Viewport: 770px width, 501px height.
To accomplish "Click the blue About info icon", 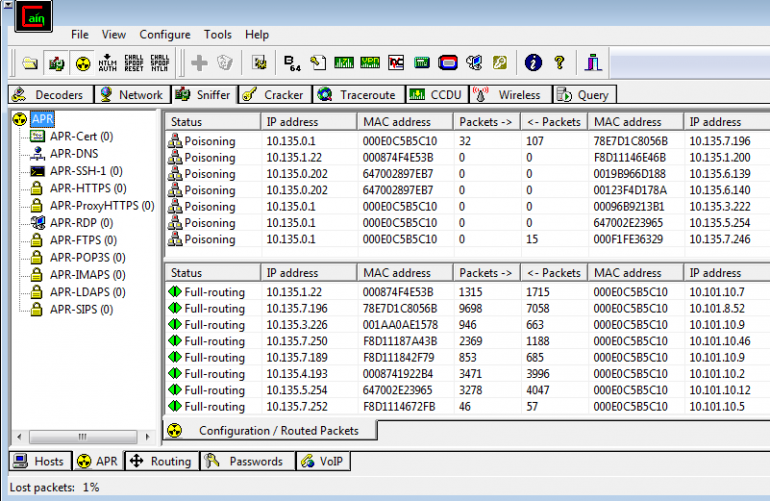I will coord(533,63).
